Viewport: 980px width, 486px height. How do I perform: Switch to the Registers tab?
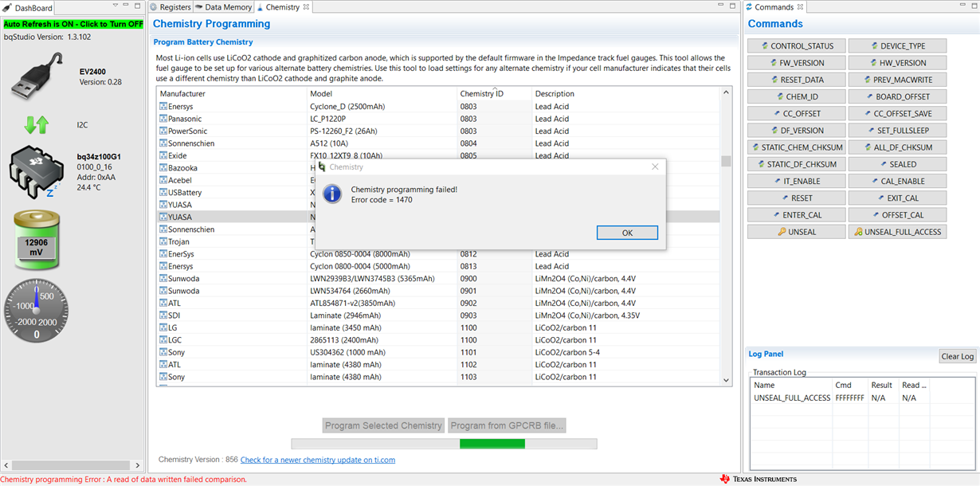[171, 7]
